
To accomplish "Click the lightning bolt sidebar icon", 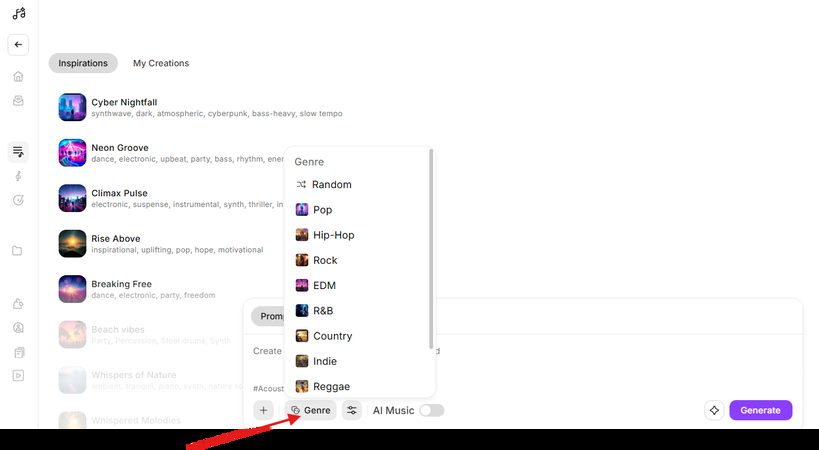I will (x=18, y=176).
